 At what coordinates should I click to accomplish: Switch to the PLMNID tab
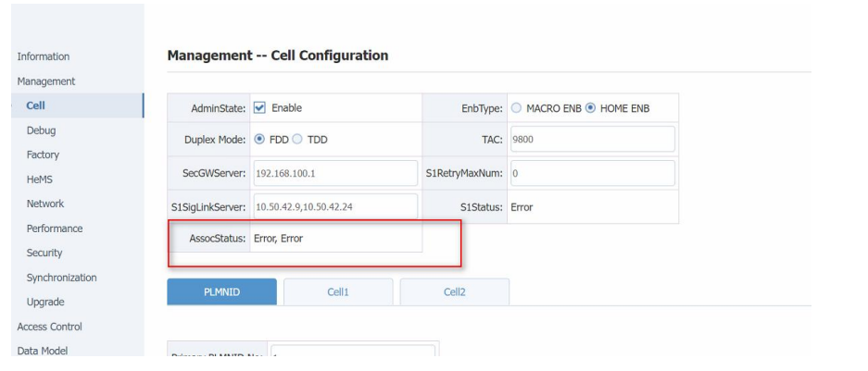[x=221, y=291]
